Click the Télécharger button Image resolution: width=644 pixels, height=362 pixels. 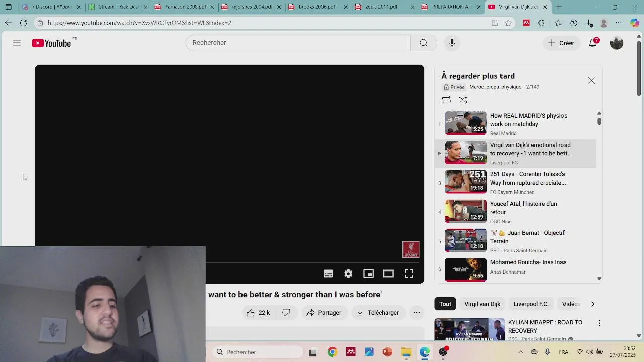(378, 313)
